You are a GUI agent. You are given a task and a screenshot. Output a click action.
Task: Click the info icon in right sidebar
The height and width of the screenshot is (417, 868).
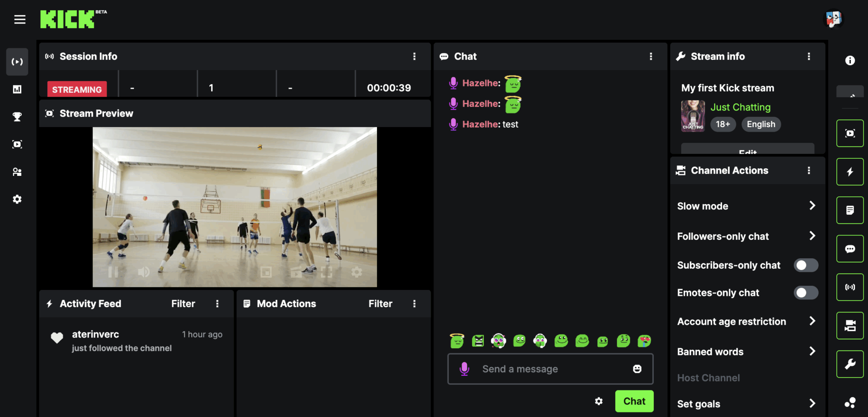(850, 61)
